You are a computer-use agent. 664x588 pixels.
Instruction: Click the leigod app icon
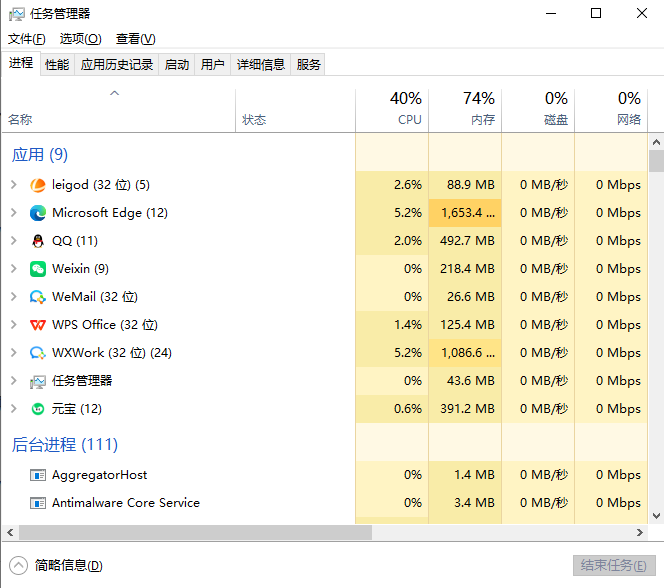pos(38,185)
